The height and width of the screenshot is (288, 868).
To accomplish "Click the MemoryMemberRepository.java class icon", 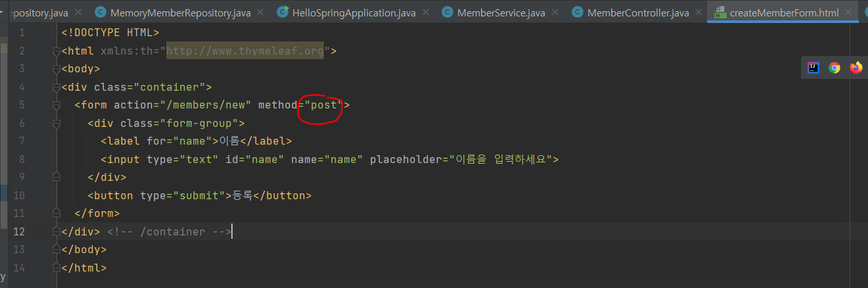I will (101, 12).
